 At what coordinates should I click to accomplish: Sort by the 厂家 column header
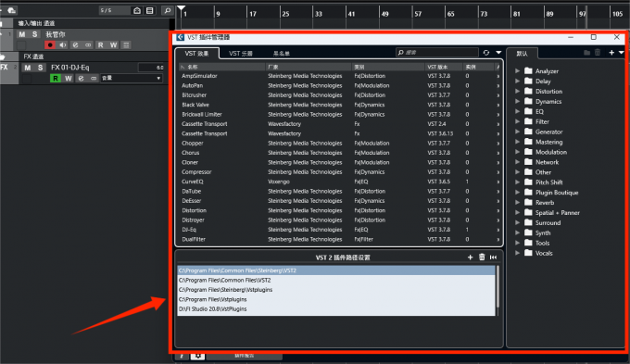tap(309, 67)
